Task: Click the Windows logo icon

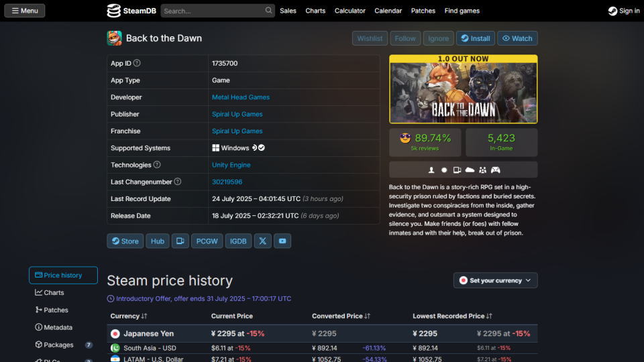Action: (x=215, y=147)
